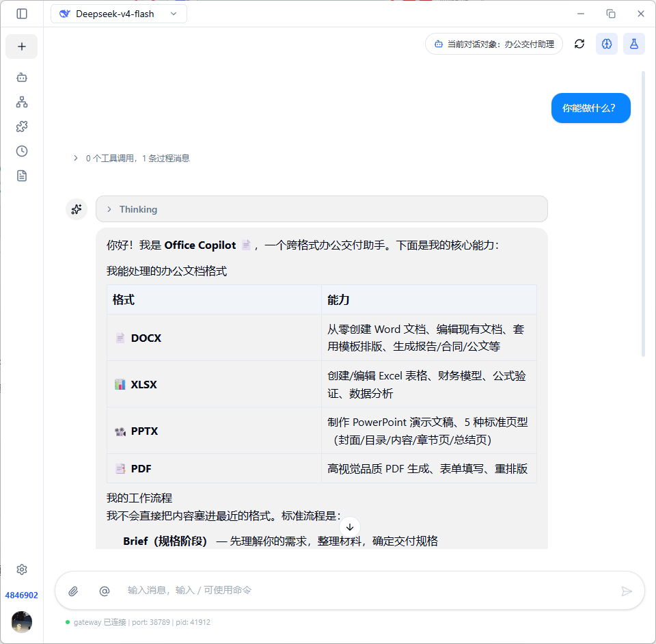Click the refresh conversation icon
The image size is (656, 644).
(579, 44)
